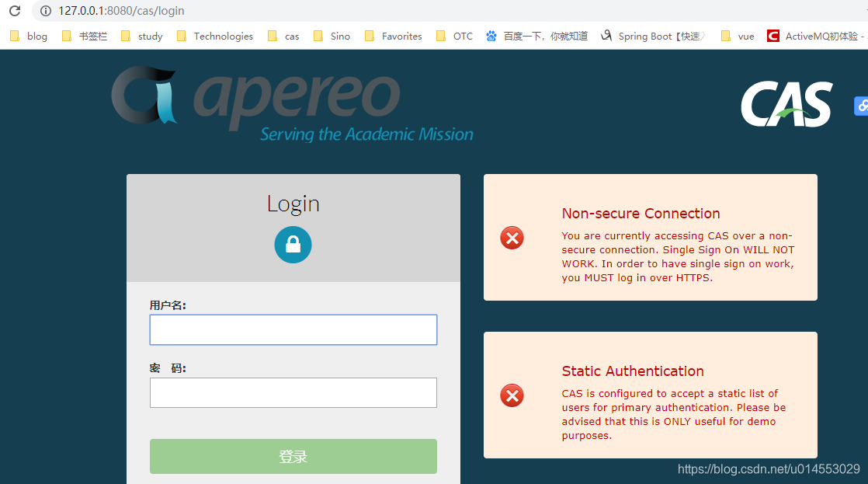The width and height of the screenshot is (868, 484).
Task: Click the Serving the Academic Mission tagline
Action: tap(366, 134)
